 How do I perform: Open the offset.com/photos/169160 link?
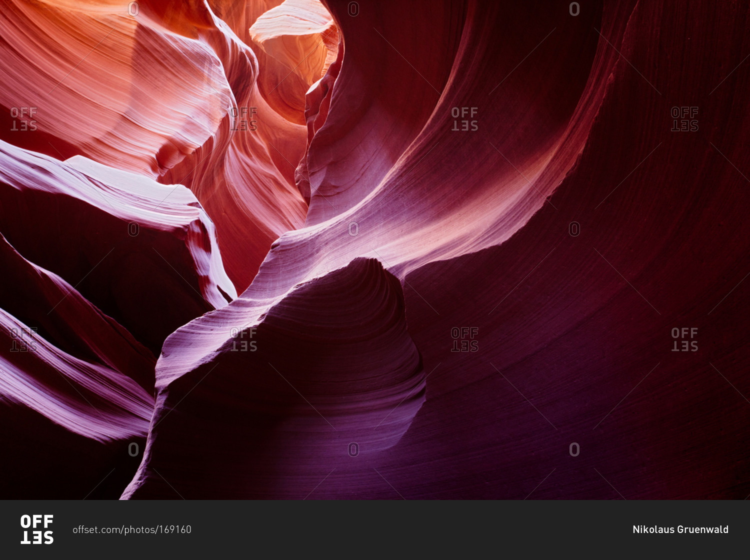pos(132,530)
